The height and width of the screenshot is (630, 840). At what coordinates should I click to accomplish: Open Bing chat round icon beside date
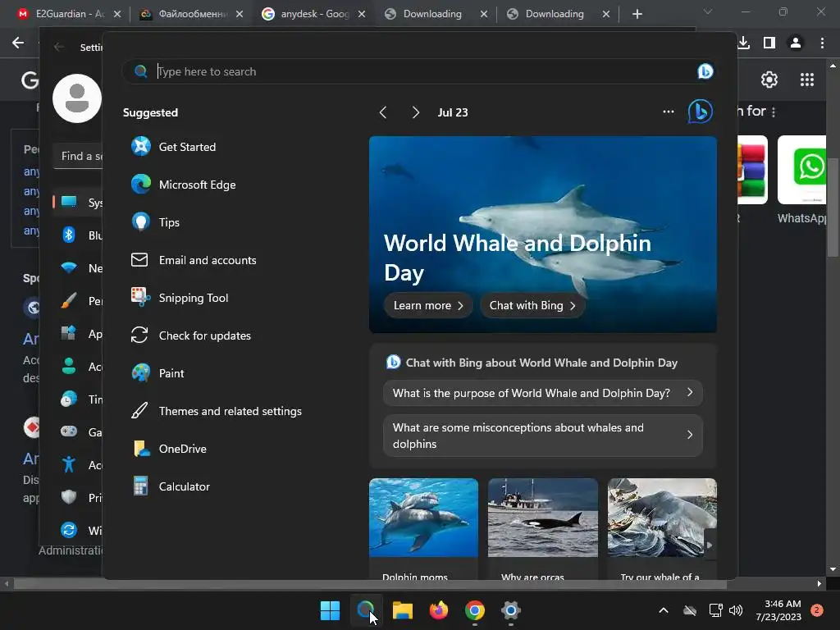(701, 112)
